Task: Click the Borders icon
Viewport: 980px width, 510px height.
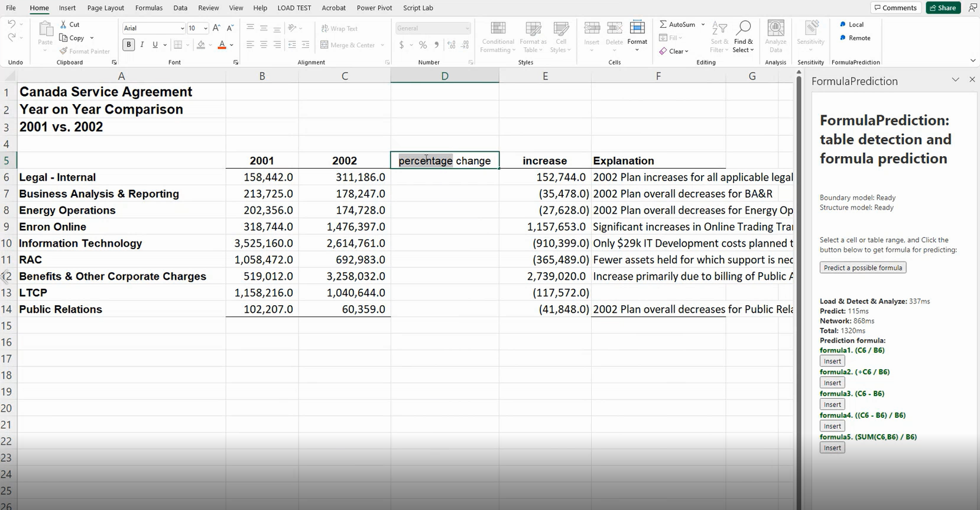Action: pyautogui.click(x=178, y=44)
